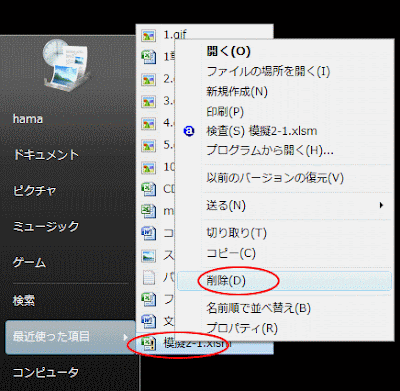
Task: Select 印刷(P) from the context menu
Action: (x=225, y=111)
